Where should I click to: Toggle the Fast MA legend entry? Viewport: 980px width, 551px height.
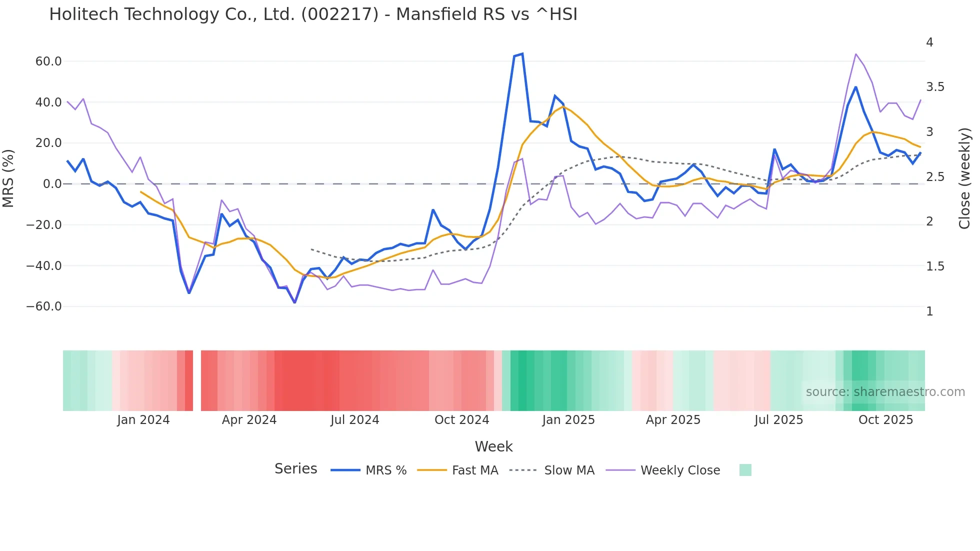[x=458, y=470]
